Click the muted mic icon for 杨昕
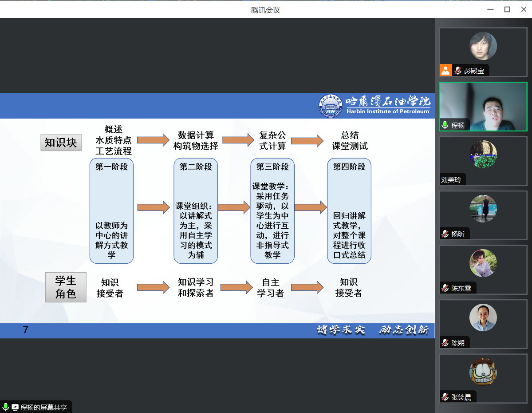This screenshot has width=532, height=413. (445, 234)
